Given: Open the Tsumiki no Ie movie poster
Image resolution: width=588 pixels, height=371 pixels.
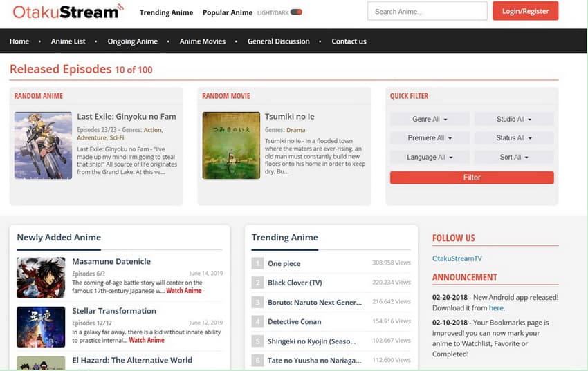Looking at the screenshot, I should [x=230, y=146].
